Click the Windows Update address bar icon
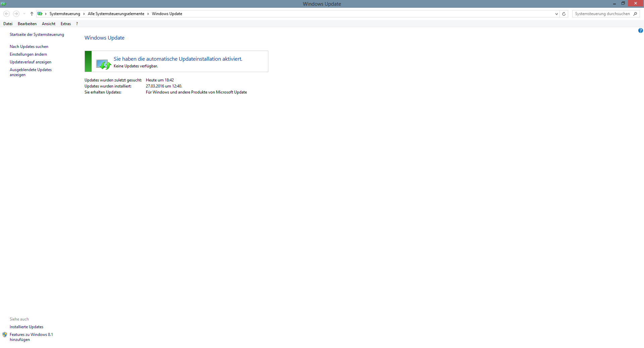 [x=40, y=14]
